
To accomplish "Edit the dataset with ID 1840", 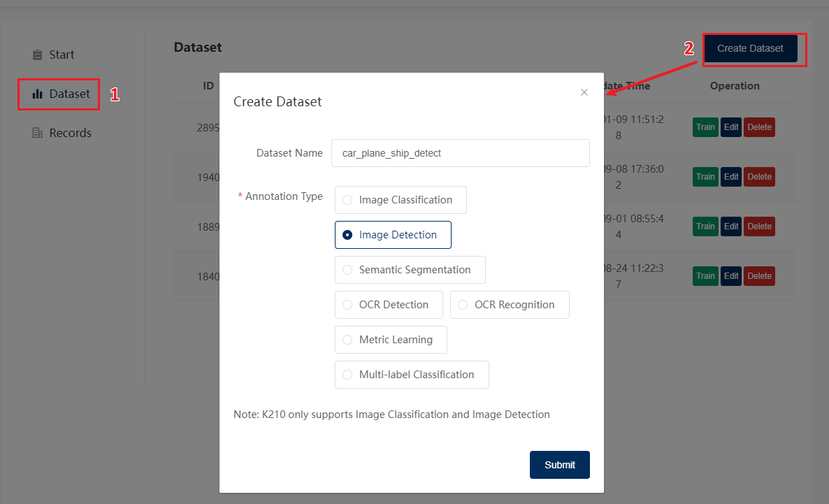I will coord(731,277).
